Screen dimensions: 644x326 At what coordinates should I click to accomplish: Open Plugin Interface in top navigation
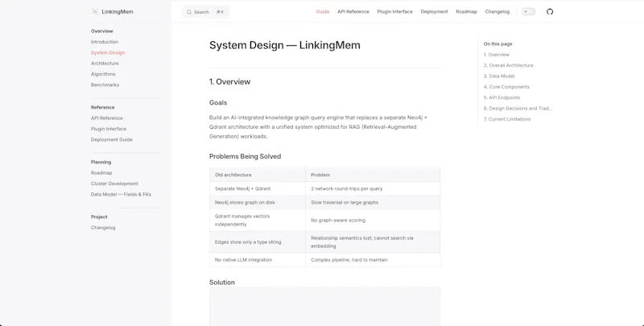[394, 12]
